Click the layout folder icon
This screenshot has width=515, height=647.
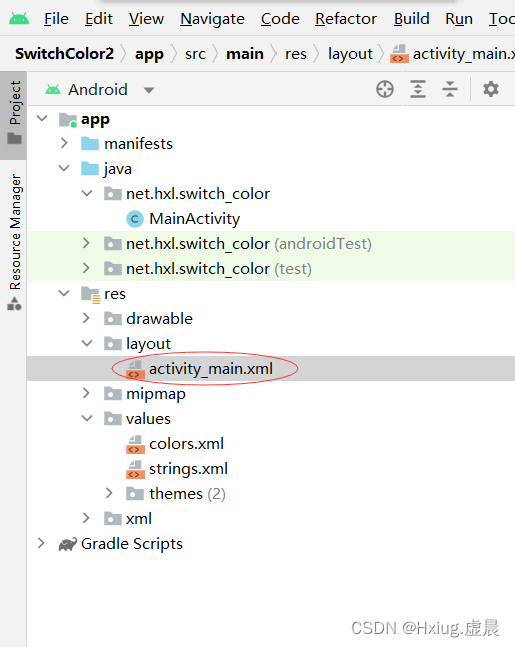point(113,343)
